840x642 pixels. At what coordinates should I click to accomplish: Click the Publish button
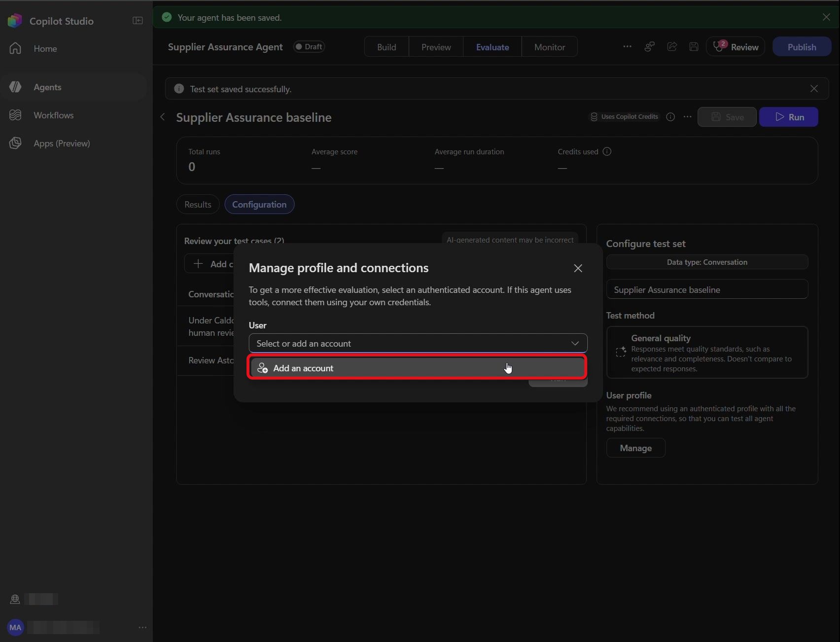click(802, 47)
